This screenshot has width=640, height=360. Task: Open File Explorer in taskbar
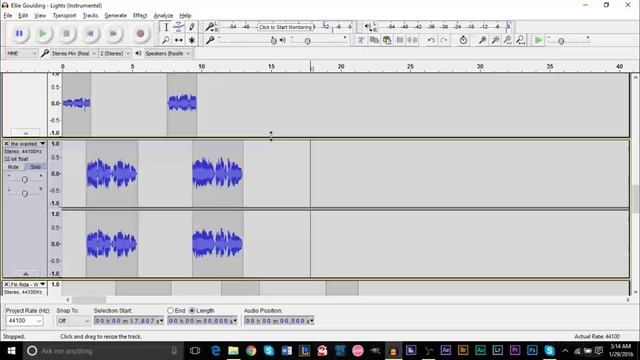click(233, 351)
